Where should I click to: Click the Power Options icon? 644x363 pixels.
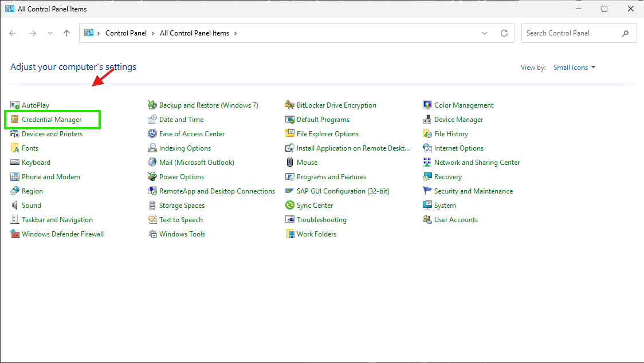152,177
